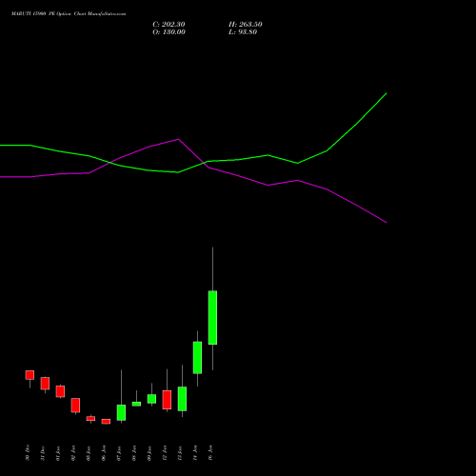Click the 07 Jan date label
The height and width of the screenshot is (476, 476).
(x=119, y=453)
